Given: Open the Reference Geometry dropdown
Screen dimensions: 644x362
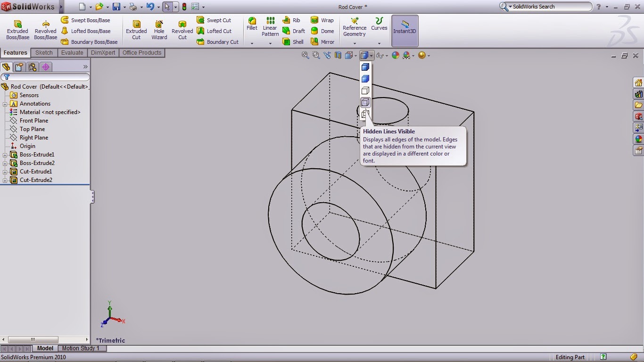Looking at the screenshot, I should click(355, 43).
